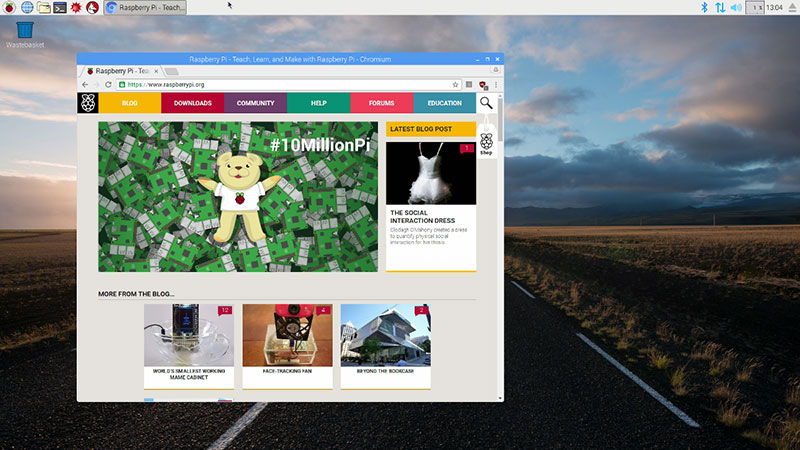This screenshot has height=450, width=800.
Task: Click the address bar showing www.raspberrypi.org
Action: pos(280,85)
